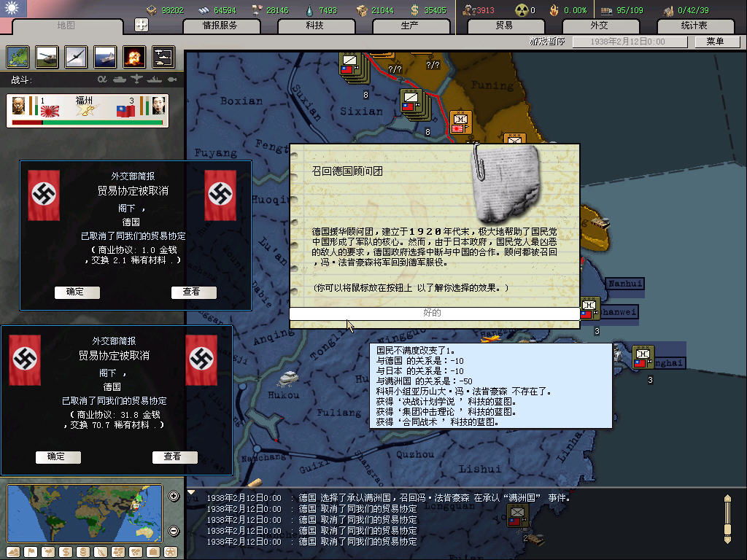747x560 pixels.
Task: Collapse the message log triangle arrow
Action: (191, 492)
